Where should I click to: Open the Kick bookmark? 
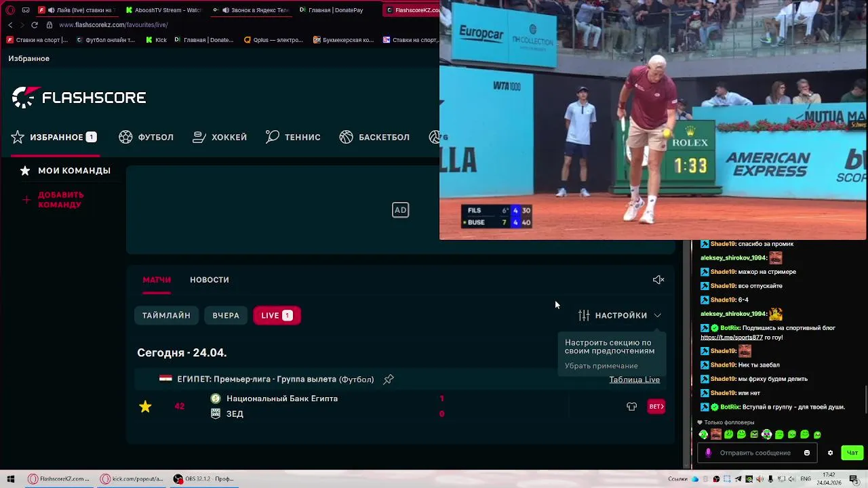point(156,40)
